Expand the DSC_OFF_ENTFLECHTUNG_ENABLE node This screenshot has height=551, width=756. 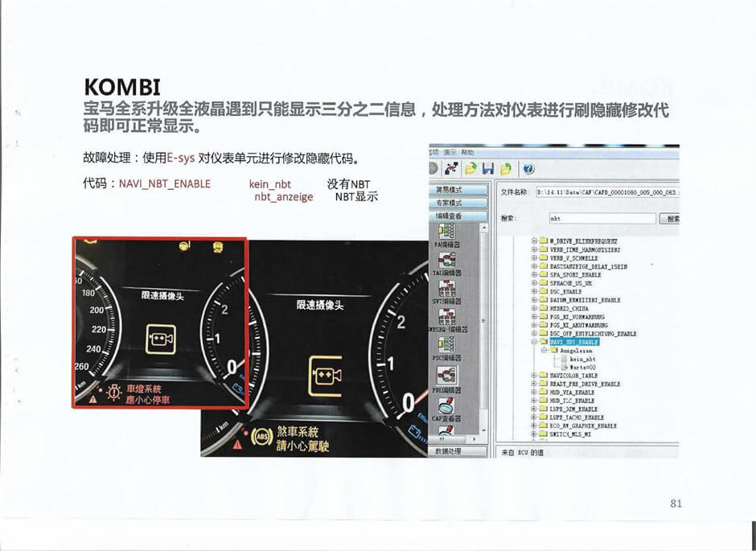[x=534, y=334]
